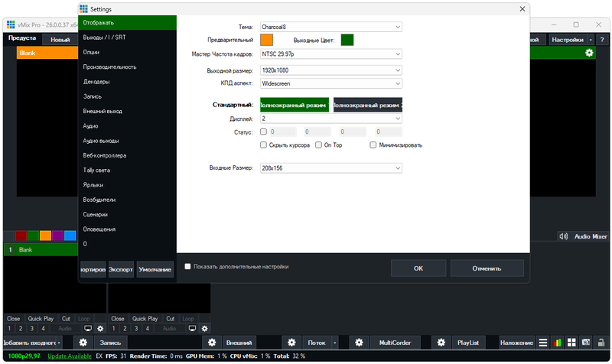Click the four-square grid layout icon
This screenshot has height=364, width=612.
571,343
